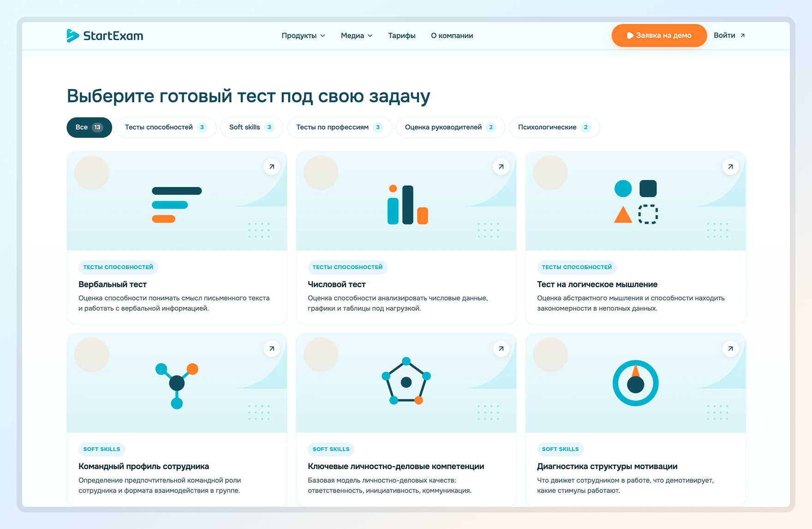Viewport: 812px width, 529px height.
Task: Click ТЕСТЫ СПОСОБНОСТЕЙ tag on Числовой тест card
Action: 347,267
